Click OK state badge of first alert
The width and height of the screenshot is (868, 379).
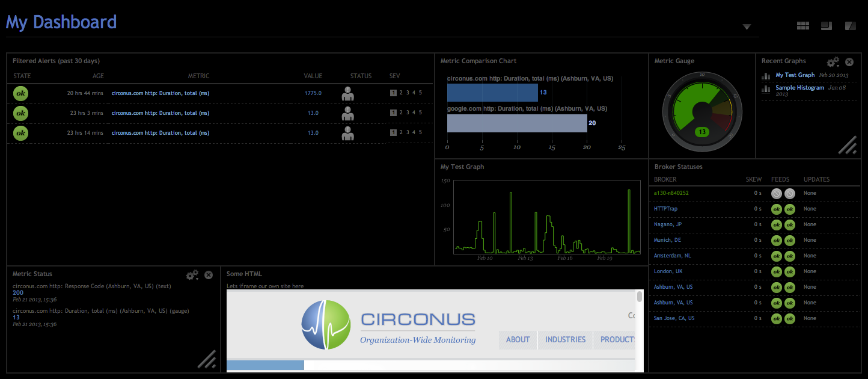point(21,93)
